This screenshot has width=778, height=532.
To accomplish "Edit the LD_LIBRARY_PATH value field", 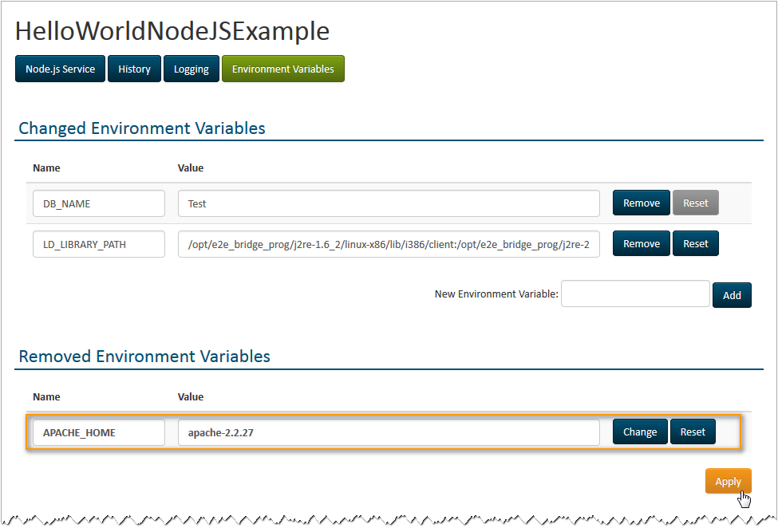I will 389,244.
